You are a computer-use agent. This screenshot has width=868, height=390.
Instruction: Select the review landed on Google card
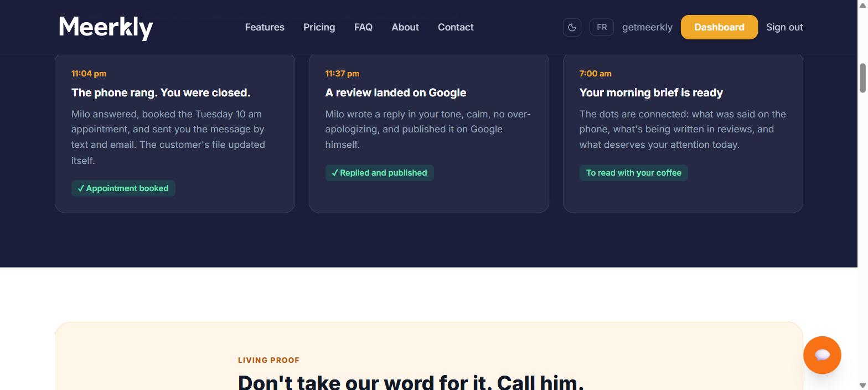pyautogui.click(x=429, y=133)
